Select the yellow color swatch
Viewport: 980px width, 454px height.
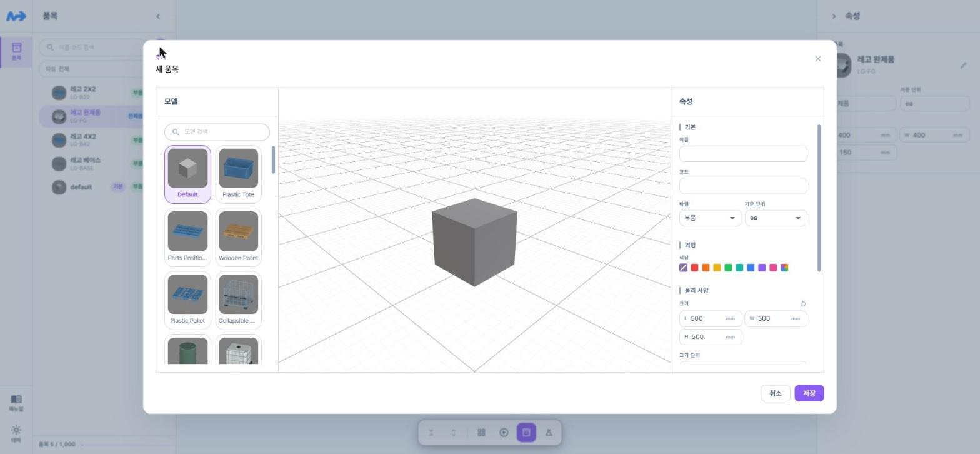(717, 268)
